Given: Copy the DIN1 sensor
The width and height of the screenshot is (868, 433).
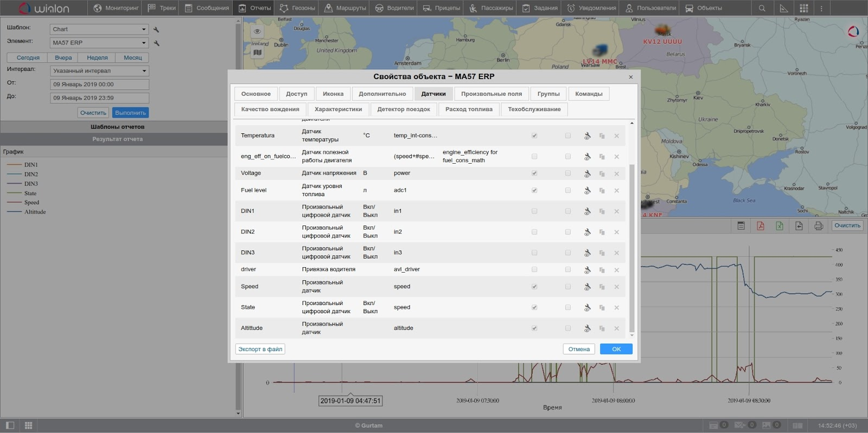Looking at the screenshot, I should click(602, 211).
